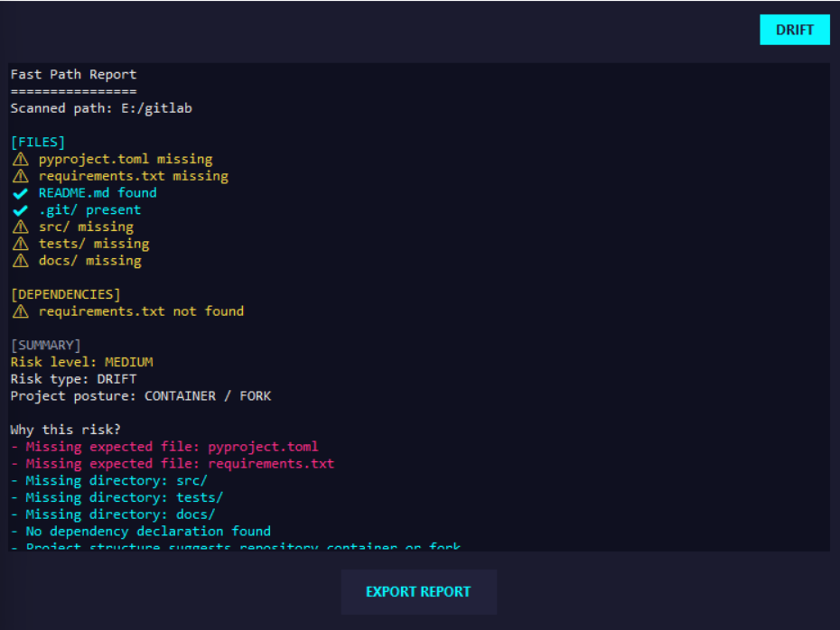Click 'Risk type: DRIFT' line

coord(73,379)
